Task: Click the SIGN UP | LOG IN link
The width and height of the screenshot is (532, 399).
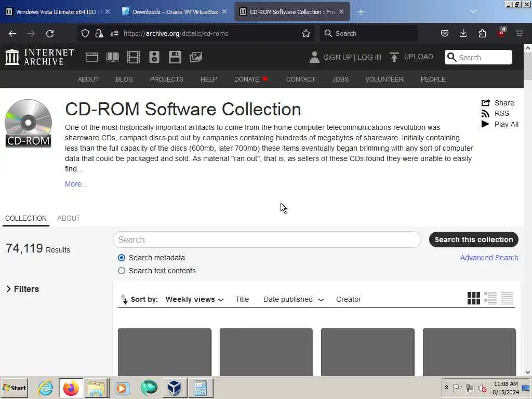Action: (x=352, y=57)
